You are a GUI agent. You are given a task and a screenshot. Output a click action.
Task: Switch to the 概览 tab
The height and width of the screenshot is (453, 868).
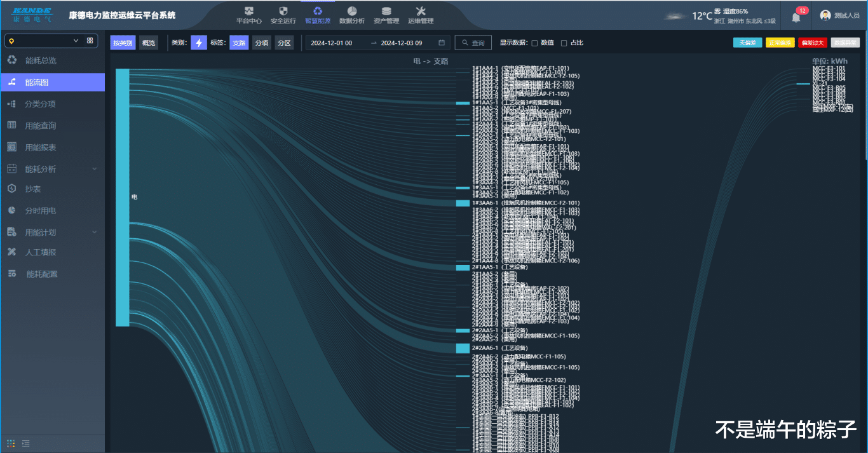149,43
